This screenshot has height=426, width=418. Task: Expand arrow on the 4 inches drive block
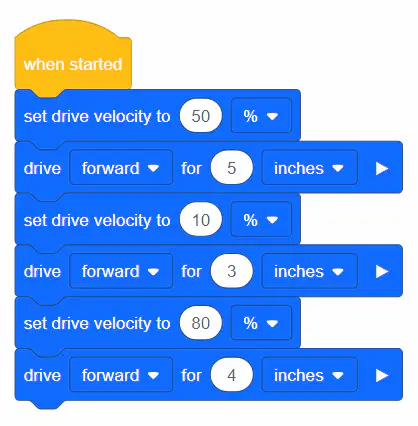coord(382,375)
